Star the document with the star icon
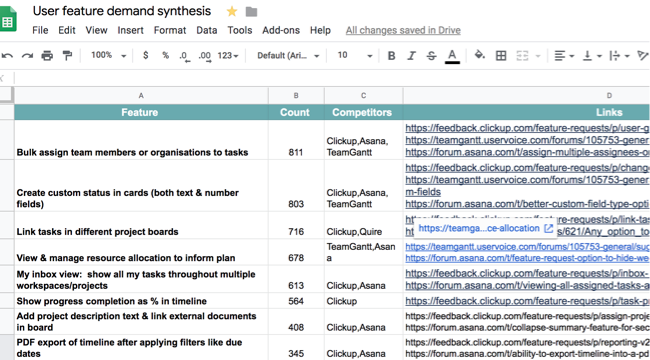The width and height of the screenshot is (650, 360). [232, 12]
